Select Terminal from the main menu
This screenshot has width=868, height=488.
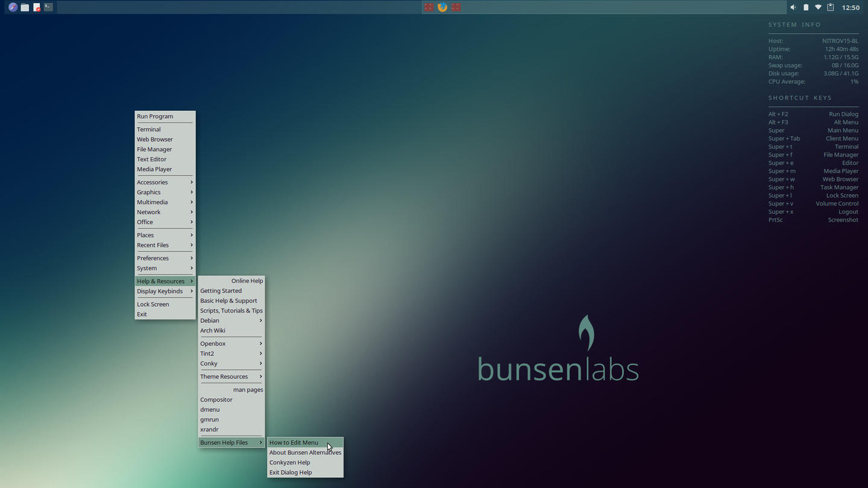click(165, 129)
